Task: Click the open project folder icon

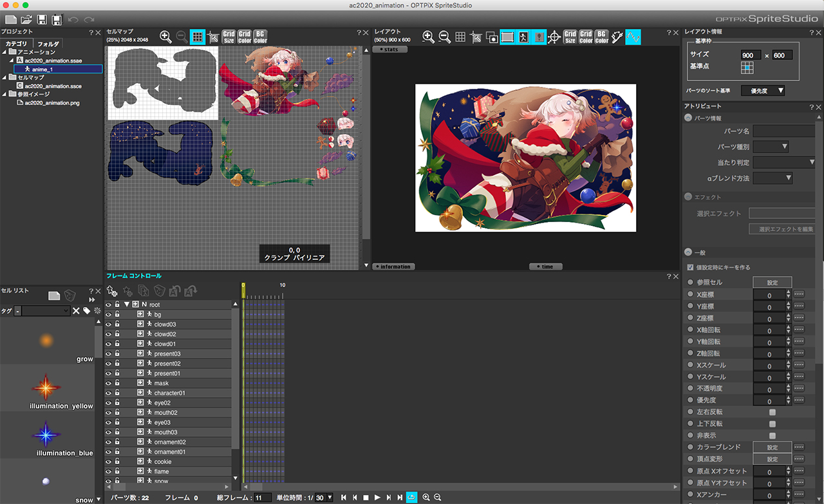Action: (26, 20)
